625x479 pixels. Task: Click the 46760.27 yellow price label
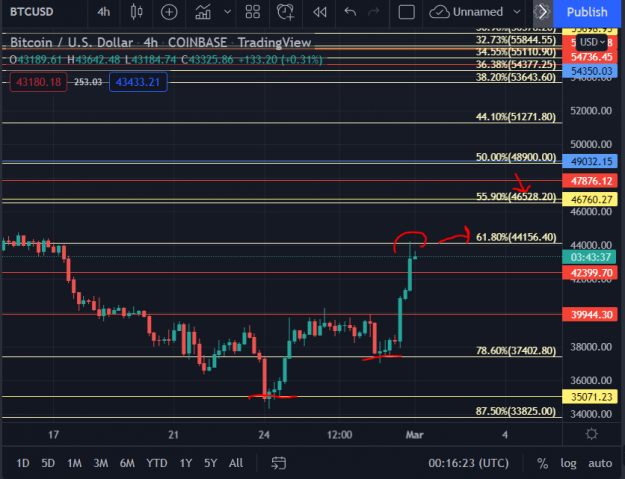click(591, 199)
